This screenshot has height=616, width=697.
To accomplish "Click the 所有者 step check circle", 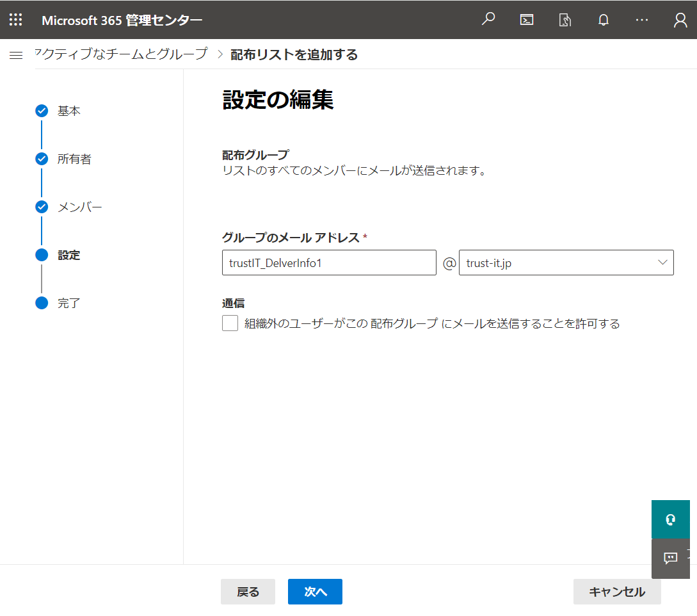I will pos(42,159).
